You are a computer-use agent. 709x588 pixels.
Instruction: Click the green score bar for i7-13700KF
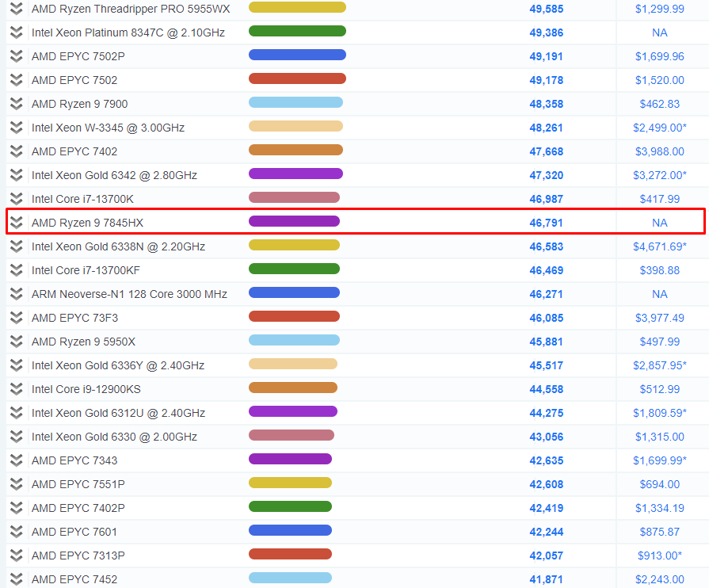point(294,269)
